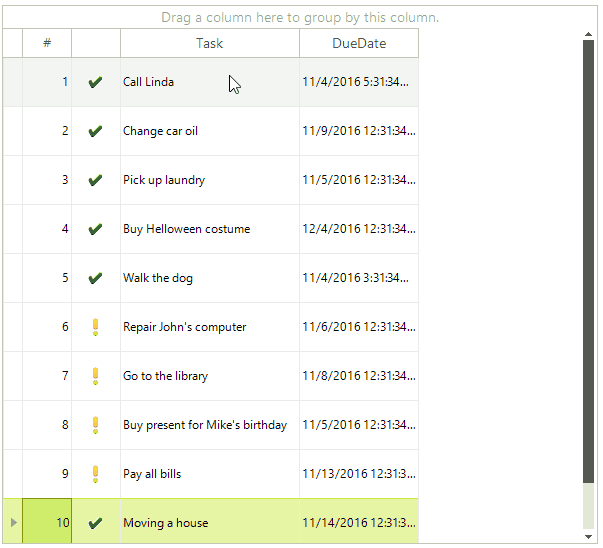Click the vertical scrollbar thumb
Image resolution: width=603 pixels, height=548 pixels.
coord(588,262)
